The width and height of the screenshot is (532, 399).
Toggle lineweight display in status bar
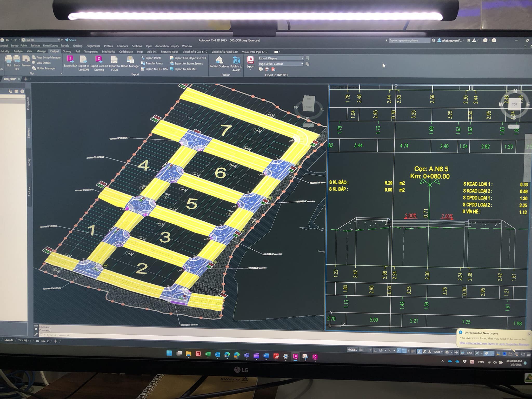coord(413,351)
